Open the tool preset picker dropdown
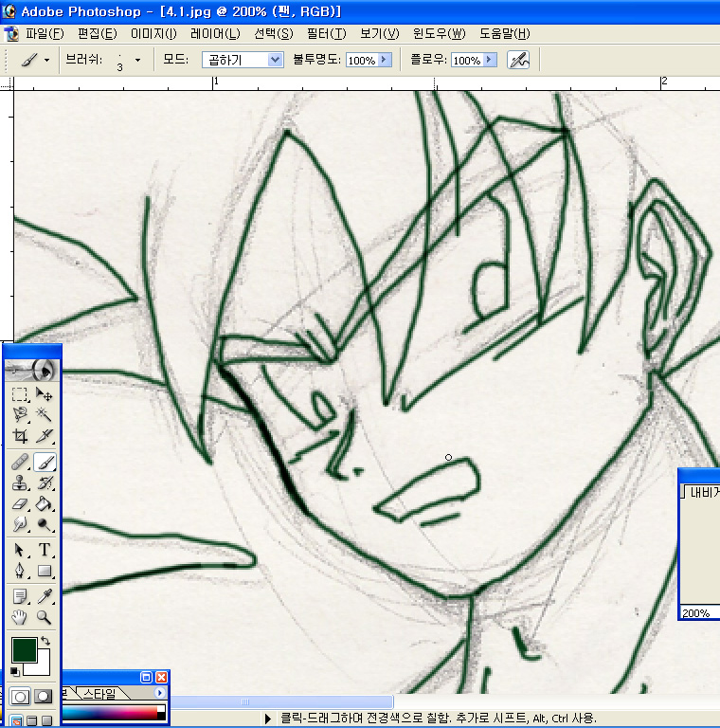The width and height of the screenshot is (720, 728). click(x=46, y=61)
